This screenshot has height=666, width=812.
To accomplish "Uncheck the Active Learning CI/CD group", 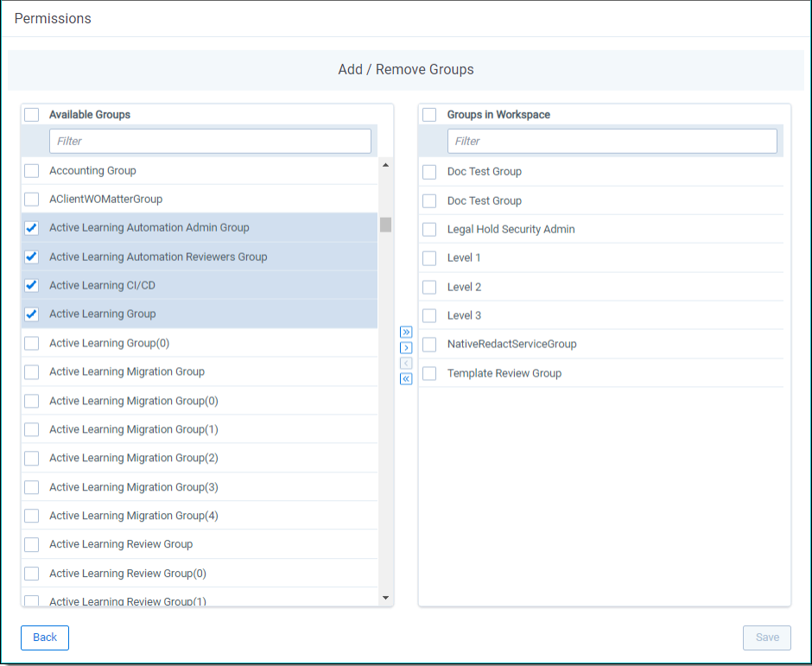I will pyautogui.click(x=31, y=285).
